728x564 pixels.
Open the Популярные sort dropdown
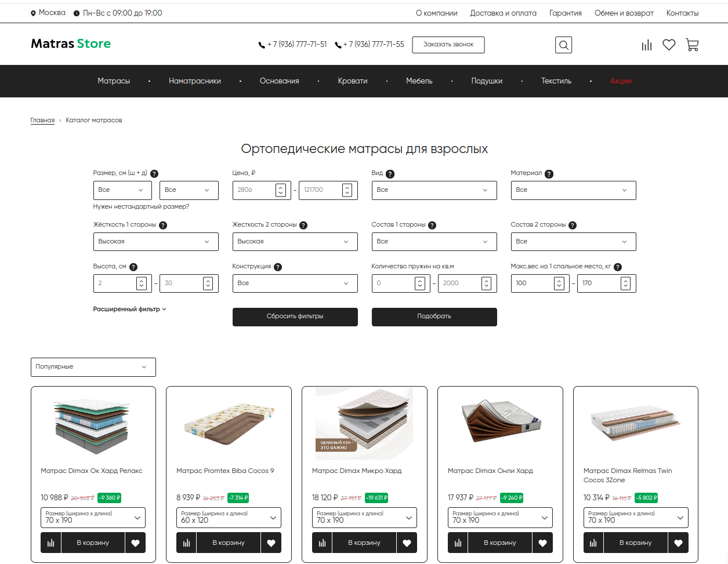click(x=93, y=367)
